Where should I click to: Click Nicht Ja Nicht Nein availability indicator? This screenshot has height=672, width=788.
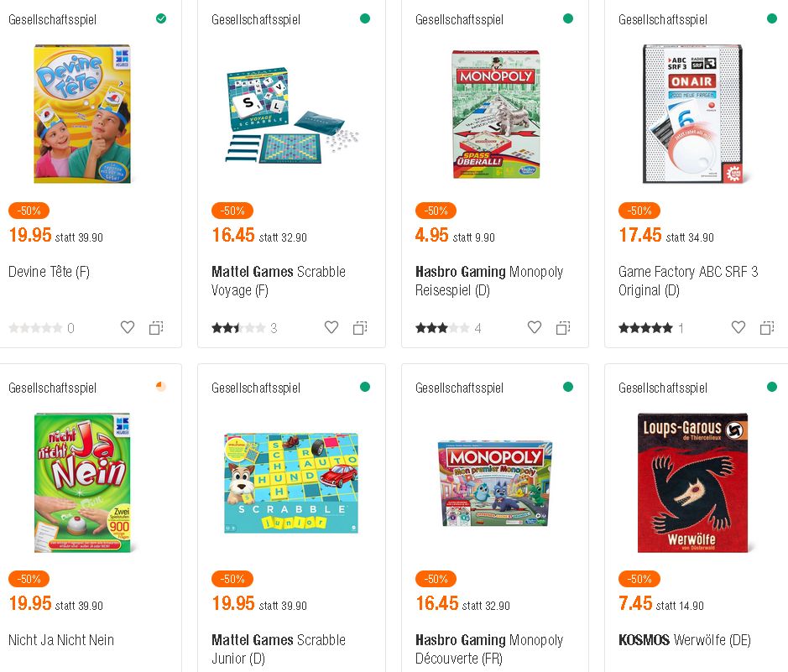point(161,387)
